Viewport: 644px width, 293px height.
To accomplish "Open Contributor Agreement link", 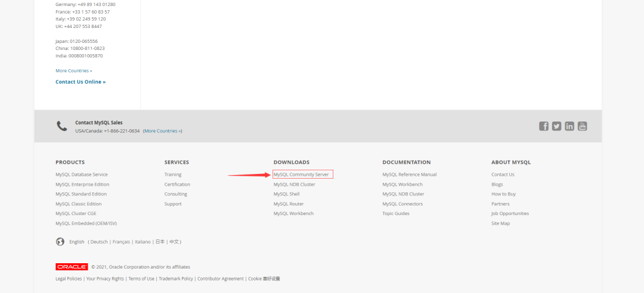I will (221, 279).
